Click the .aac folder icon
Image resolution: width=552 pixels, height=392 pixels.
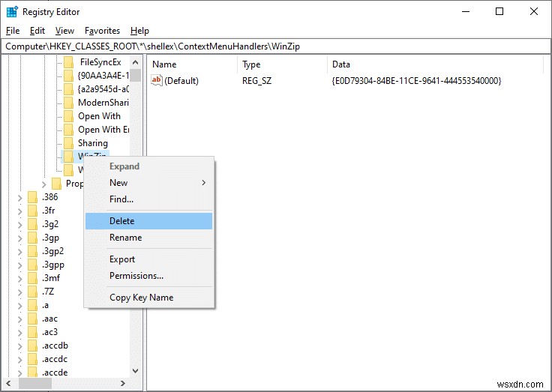click(32, 319)
